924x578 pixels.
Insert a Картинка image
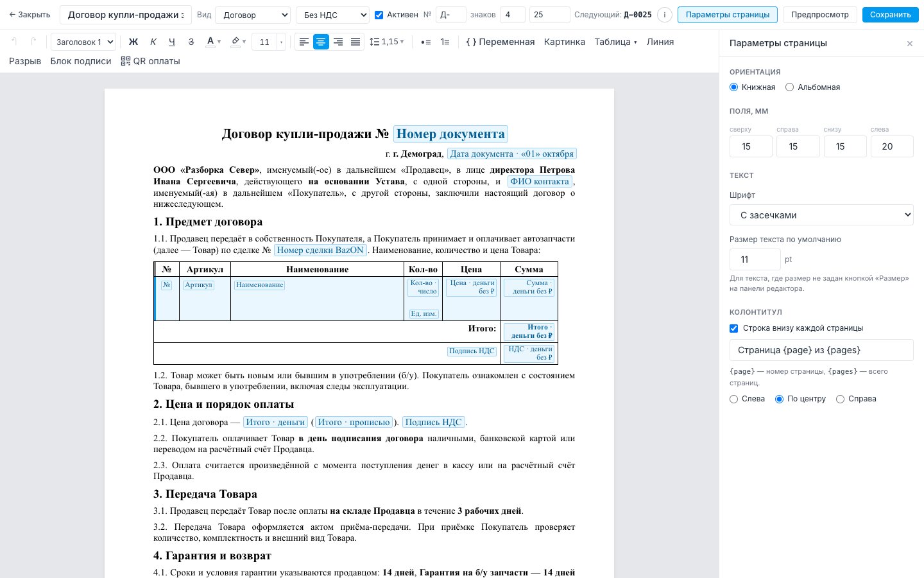pos(565,42)
